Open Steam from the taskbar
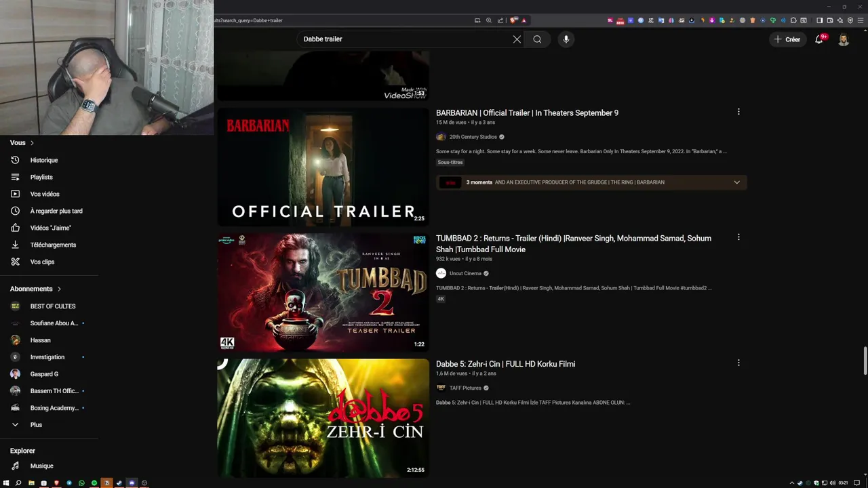 coord(119,483)
